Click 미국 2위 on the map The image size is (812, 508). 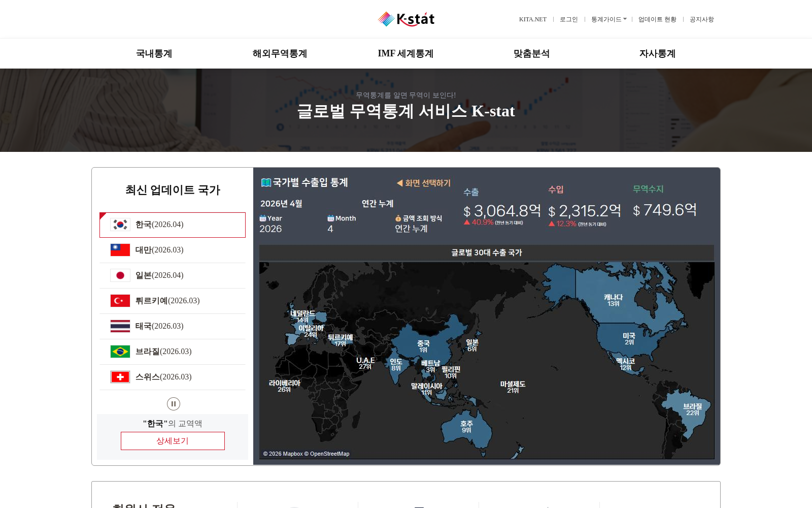tap(629, 339)
